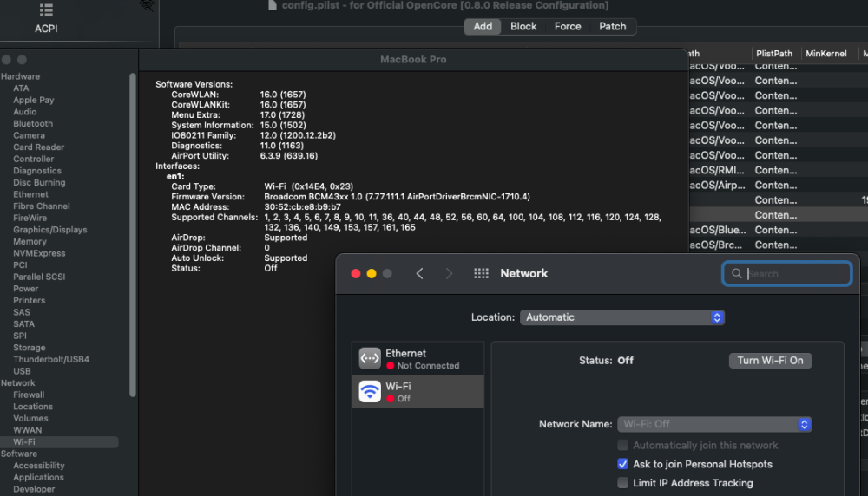Select SPI in sidebar
868x496 pixels.
click(20, 336)
